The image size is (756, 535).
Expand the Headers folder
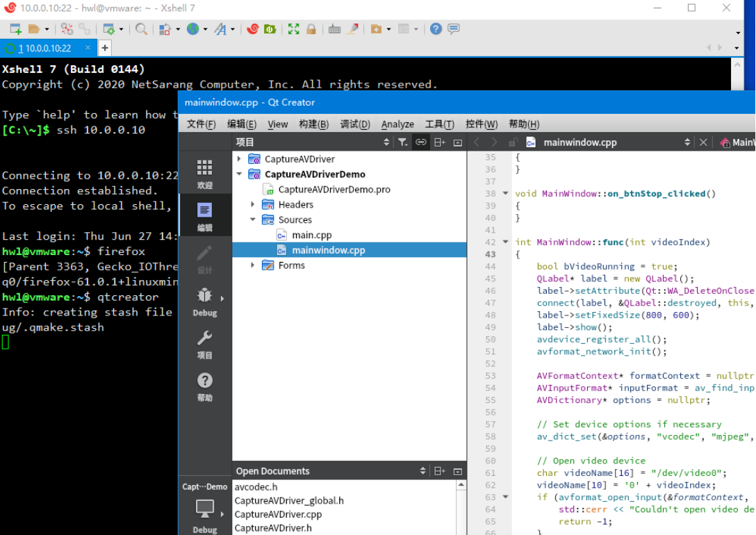[253, 204]
